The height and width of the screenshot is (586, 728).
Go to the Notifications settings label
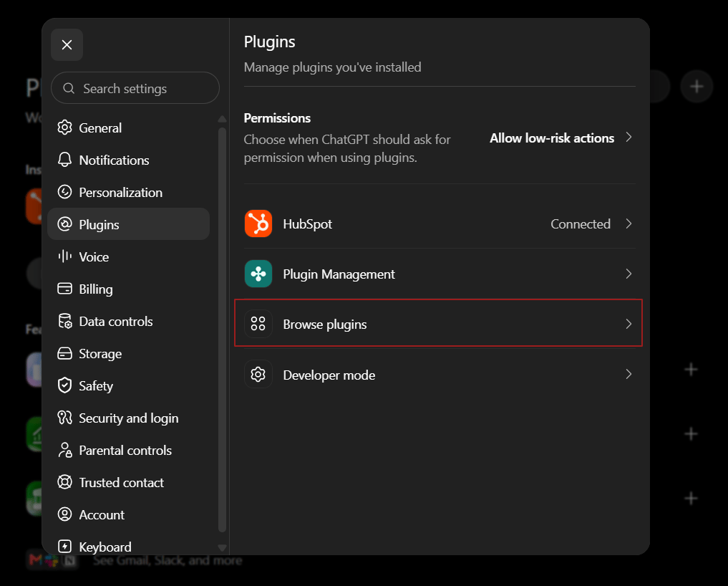(115, 160)
